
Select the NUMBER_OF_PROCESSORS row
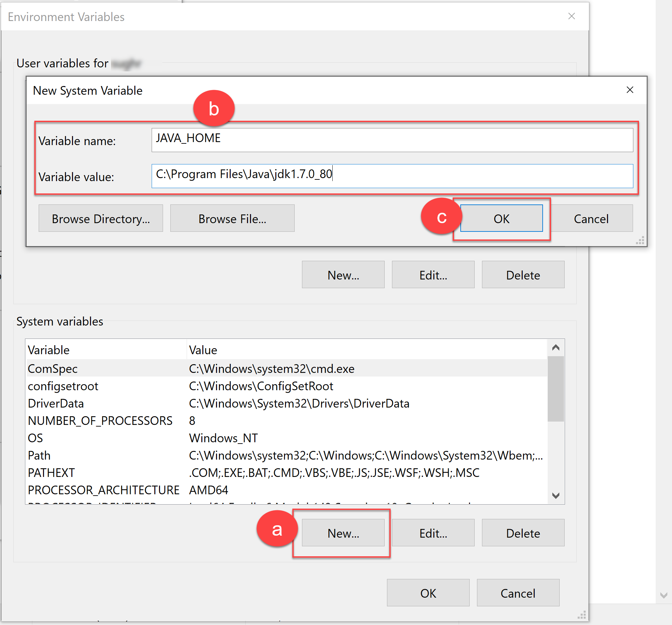pyautogui.click(x=286, y=420)
